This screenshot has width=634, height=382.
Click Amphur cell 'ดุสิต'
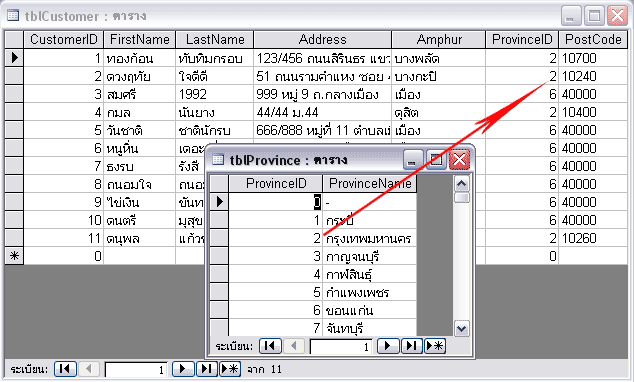439,112
